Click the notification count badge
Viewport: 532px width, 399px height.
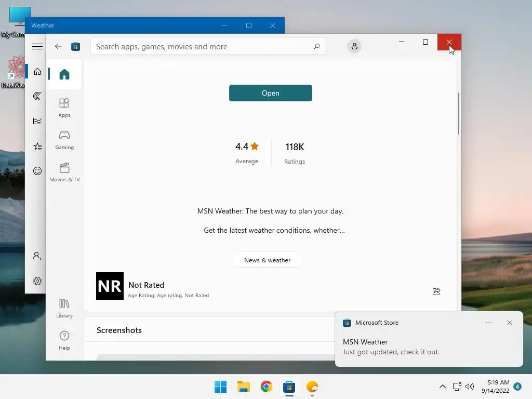point(517,387)
